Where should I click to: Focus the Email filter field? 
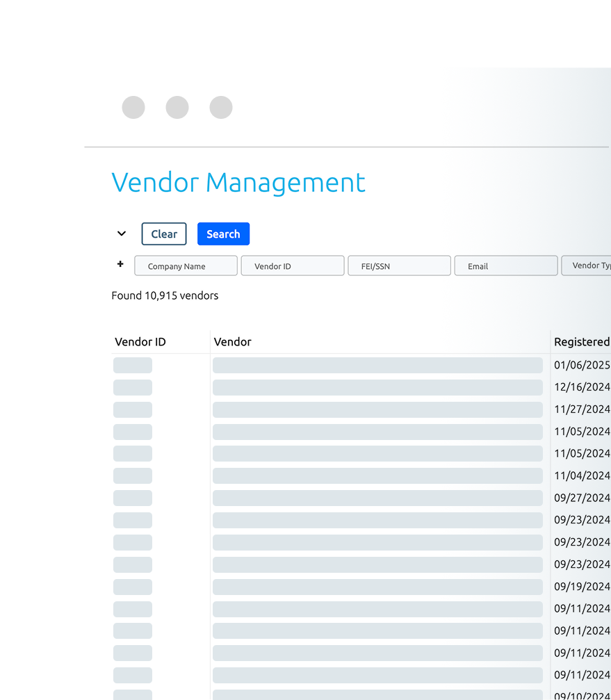(505, 266)
